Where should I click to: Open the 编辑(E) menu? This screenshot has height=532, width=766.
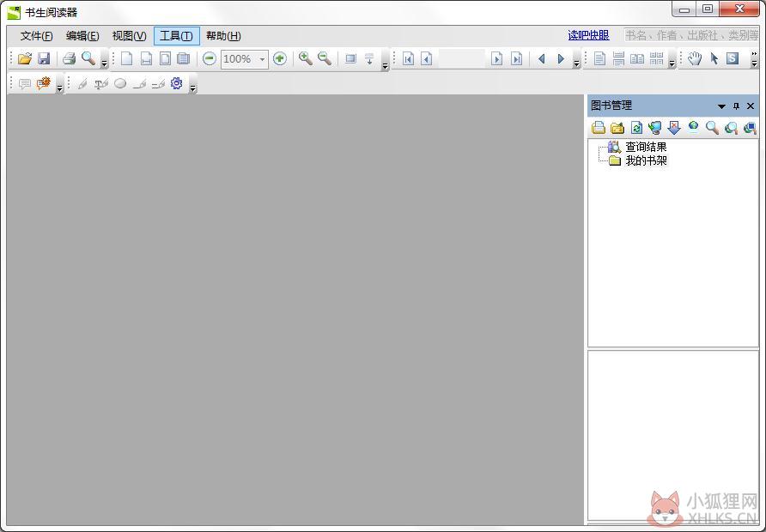[82, 36]
